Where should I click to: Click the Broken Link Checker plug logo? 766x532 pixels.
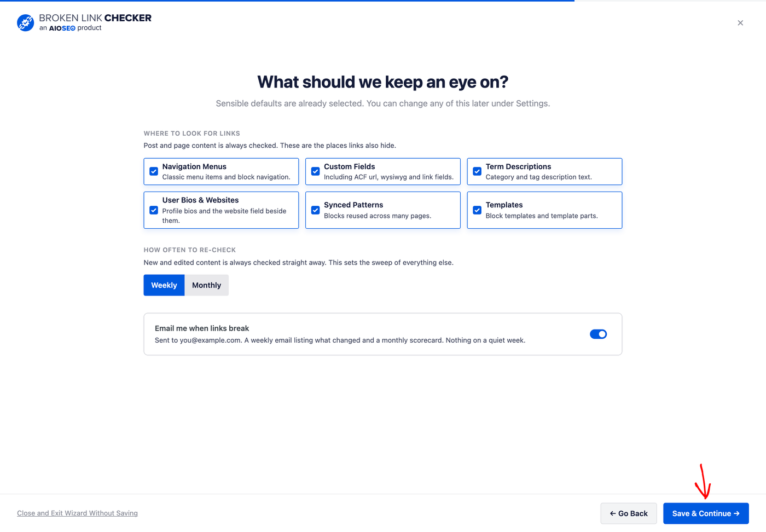(25, 22)
